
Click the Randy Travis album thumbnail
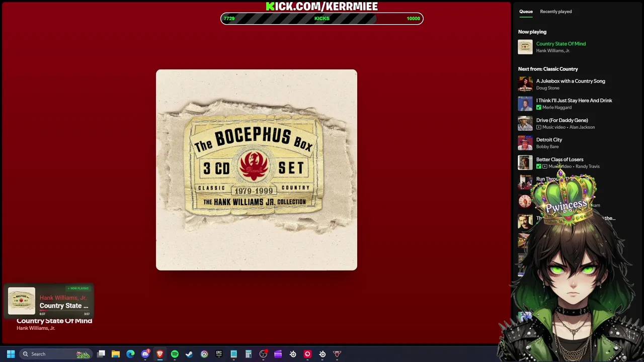[525, 162]
